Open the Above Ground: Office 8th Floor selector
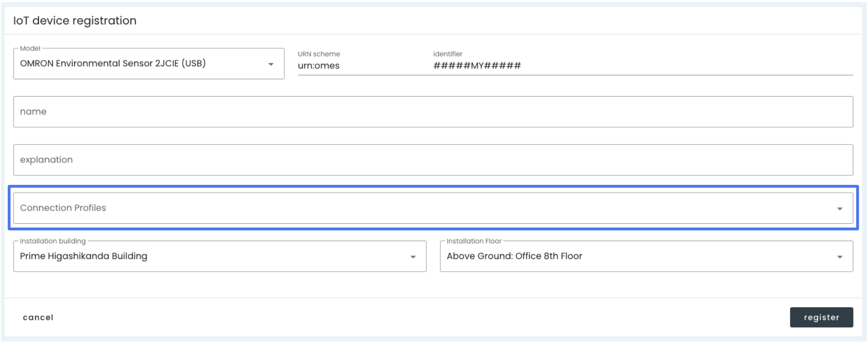This screenshot has height=343, width=868. point(646,256)
